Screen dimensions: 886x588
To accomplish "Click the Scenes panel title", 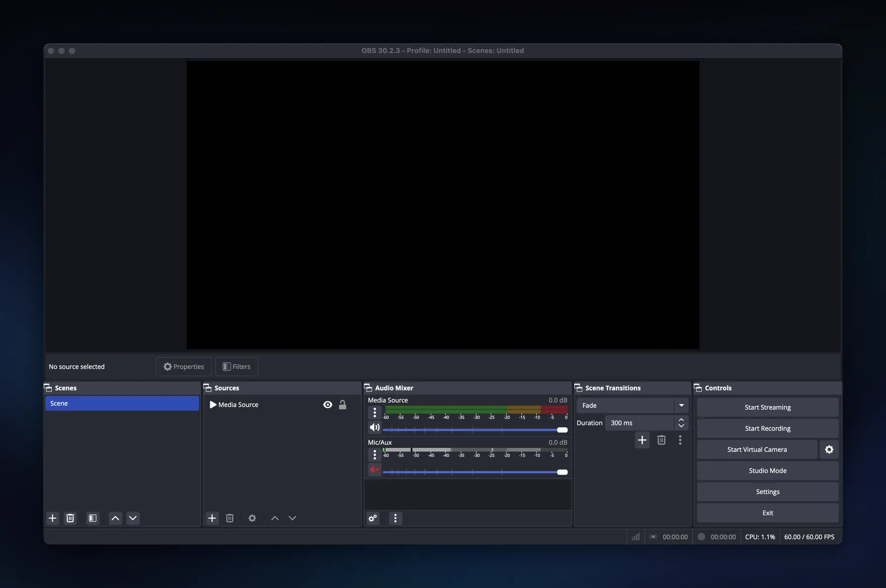I will click(x=66, y=388).
